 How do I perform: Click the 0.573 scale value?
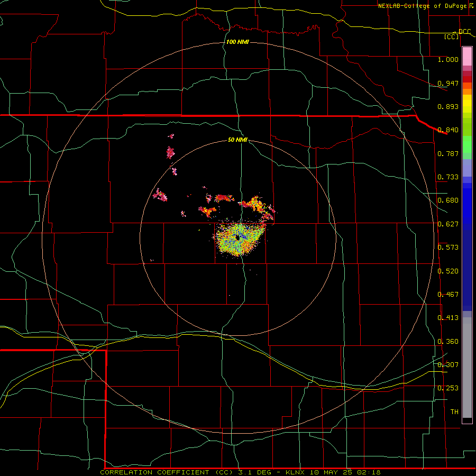tap(448, 248)
